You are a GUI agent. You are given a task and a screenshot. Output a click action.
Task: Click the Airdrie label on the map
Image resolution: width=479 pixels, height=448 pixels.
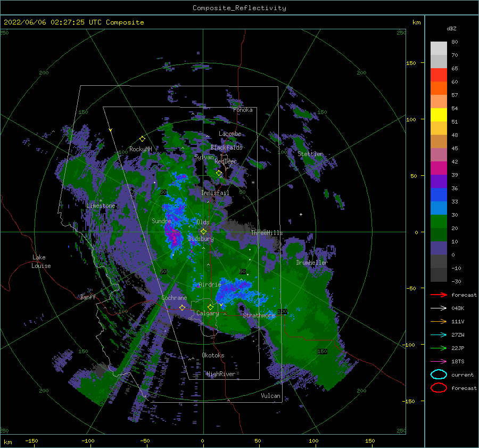(x=210, y=284)
